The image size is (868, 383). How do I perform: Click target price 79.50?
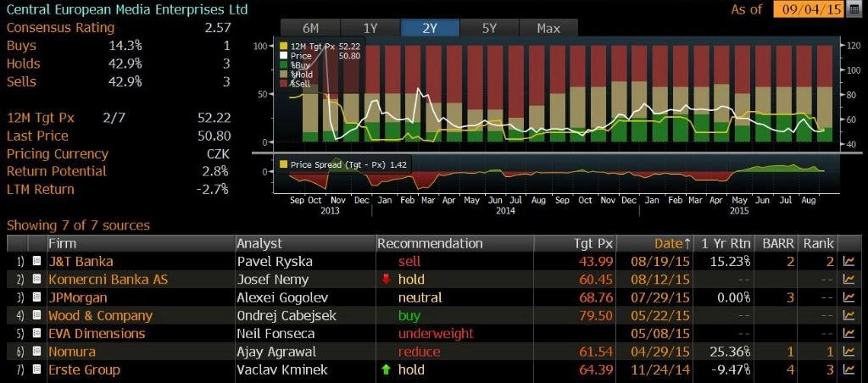(x=596, y=316)
